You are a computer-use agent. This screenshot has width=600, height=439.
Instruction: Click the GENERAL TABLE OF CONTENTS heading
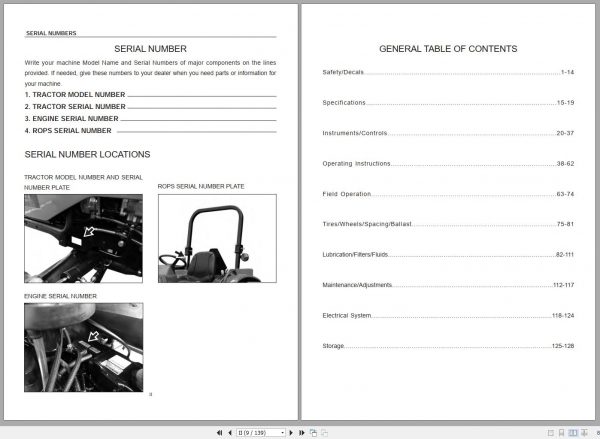(x=448, y=49)
